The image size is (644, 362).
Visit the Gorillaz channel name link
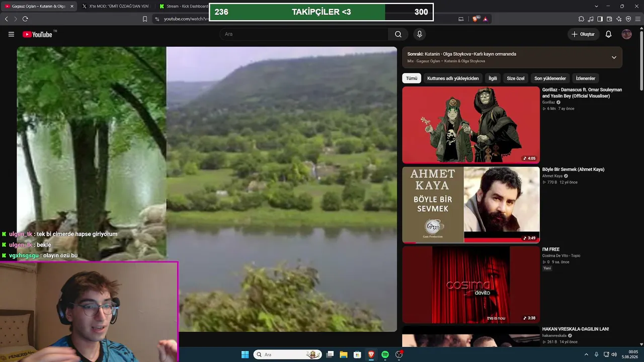coord(548,102)
